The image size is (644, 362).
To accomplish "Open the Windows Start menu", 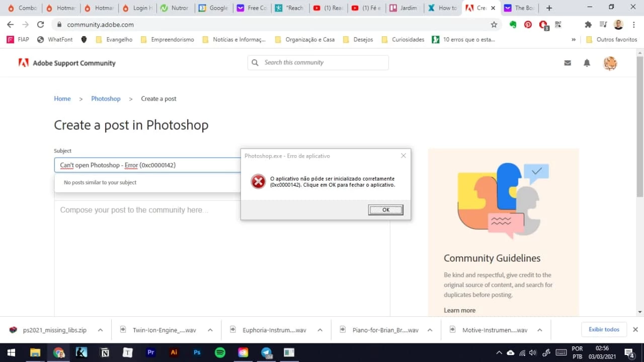I will 10,352.
